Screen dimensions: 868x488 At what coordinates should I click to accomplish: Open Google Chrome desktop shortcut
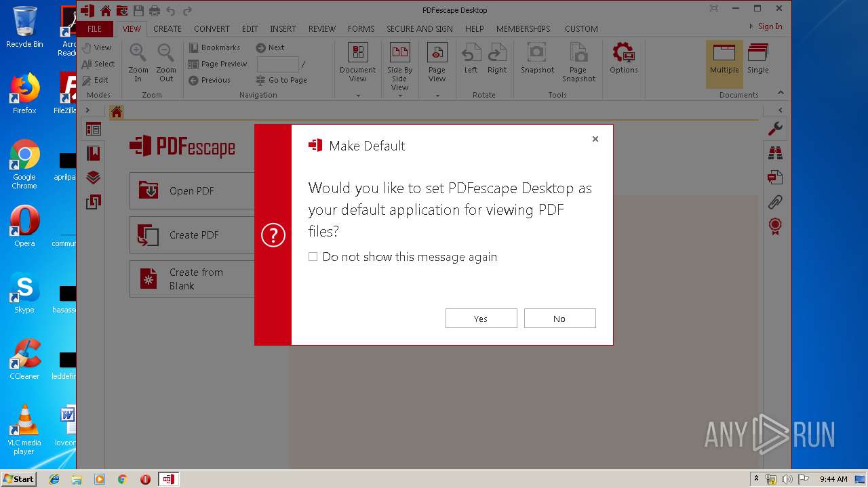[x=24, y=165]
